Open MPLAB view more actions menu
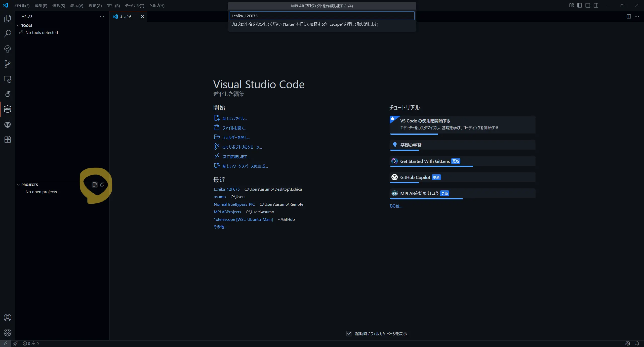 coord(102,17)
